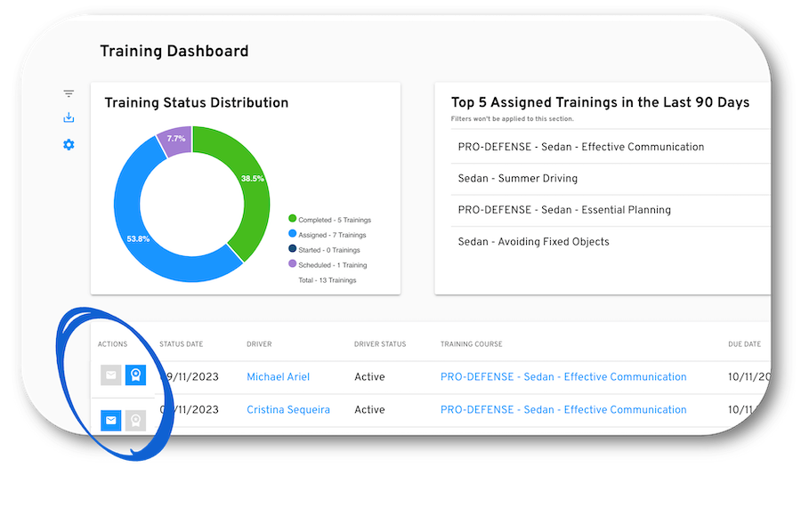Select PRO-DEFENSE - Sedan - Essential Planning list item
The height and width of the screenshot is (532, 801).
pos(564,210)
